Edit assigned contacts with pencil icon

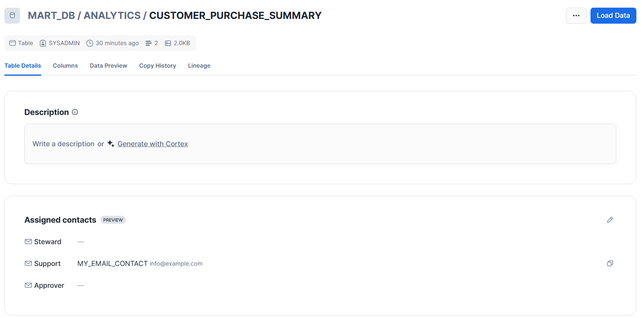(610, 220)
